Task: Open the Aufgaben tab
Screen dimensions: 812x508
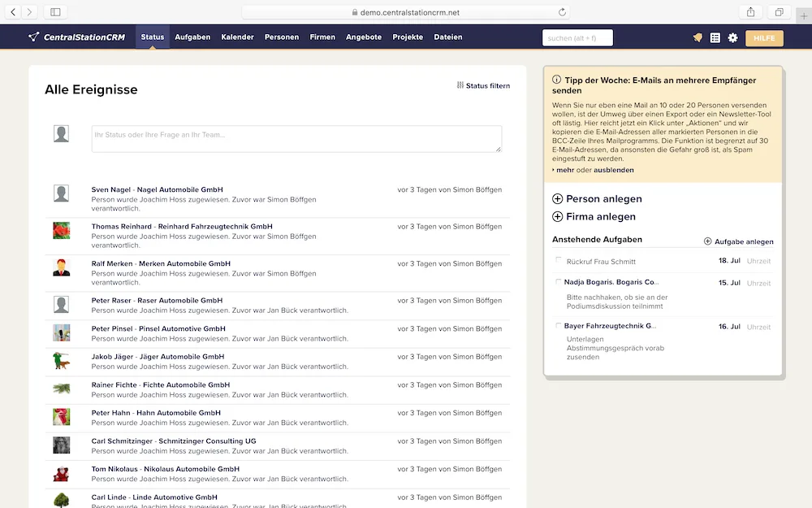Action: [192, 37]
